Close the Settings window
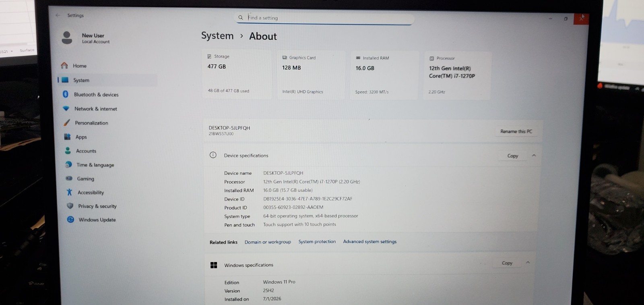The width and height of the screenshot is (644, 305). (x=581, y=19)
